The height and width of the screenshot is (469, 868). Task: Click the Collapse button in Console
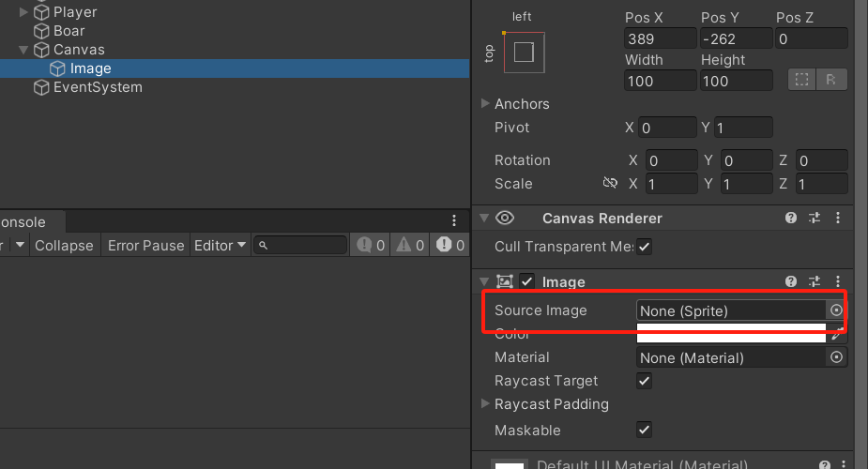(x=64, y=246)
